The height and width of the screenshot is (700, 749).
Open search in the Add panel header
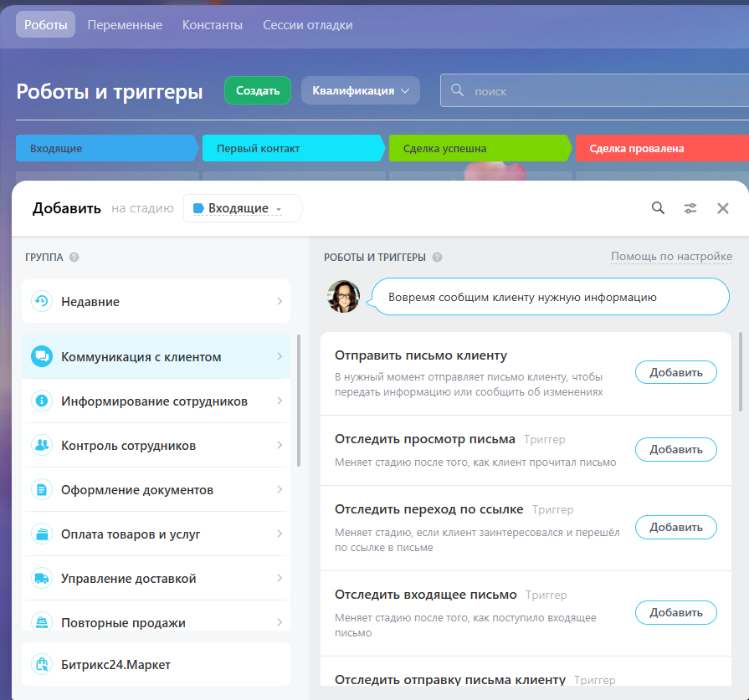click(x=658, y=207)
